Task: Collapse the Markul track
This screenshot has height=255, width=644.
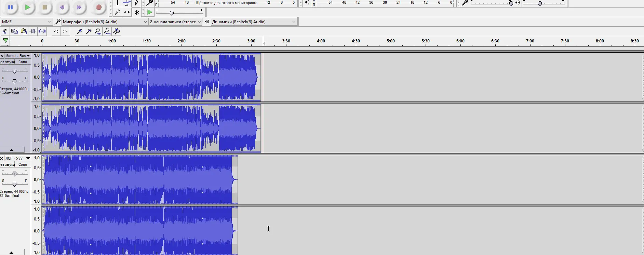Action: 11,150
